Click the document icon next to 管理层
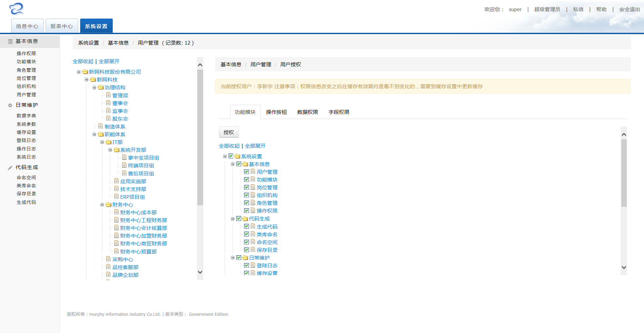 109,95
